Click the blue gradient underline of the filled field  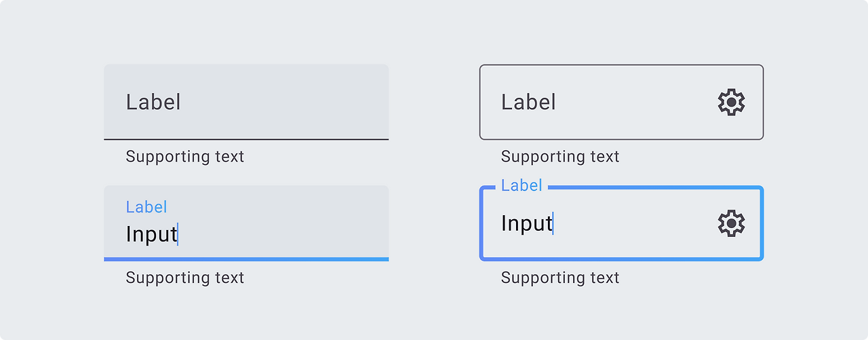[246, 259]
